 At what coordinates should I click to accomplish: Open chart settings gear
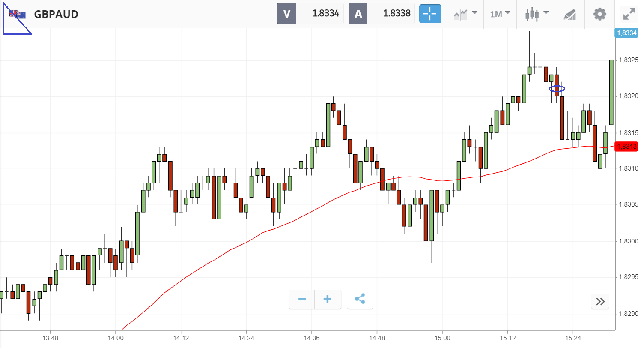point(599,14)
